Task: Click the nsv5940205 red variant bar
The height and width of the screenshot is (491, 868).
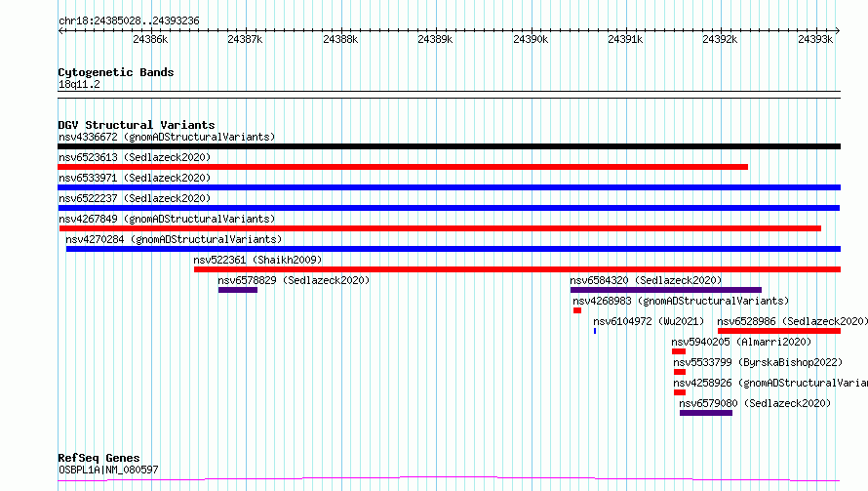Action: (679, 351)
